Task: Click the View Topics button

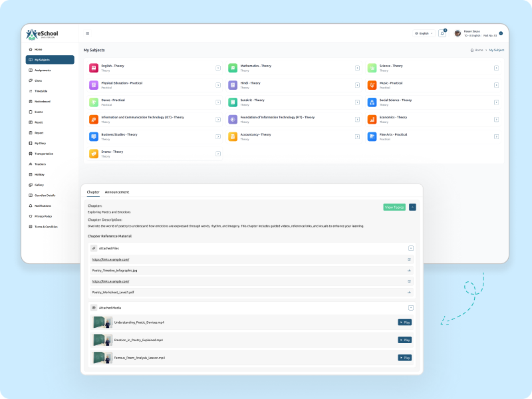Action: [x=394, y=207]
